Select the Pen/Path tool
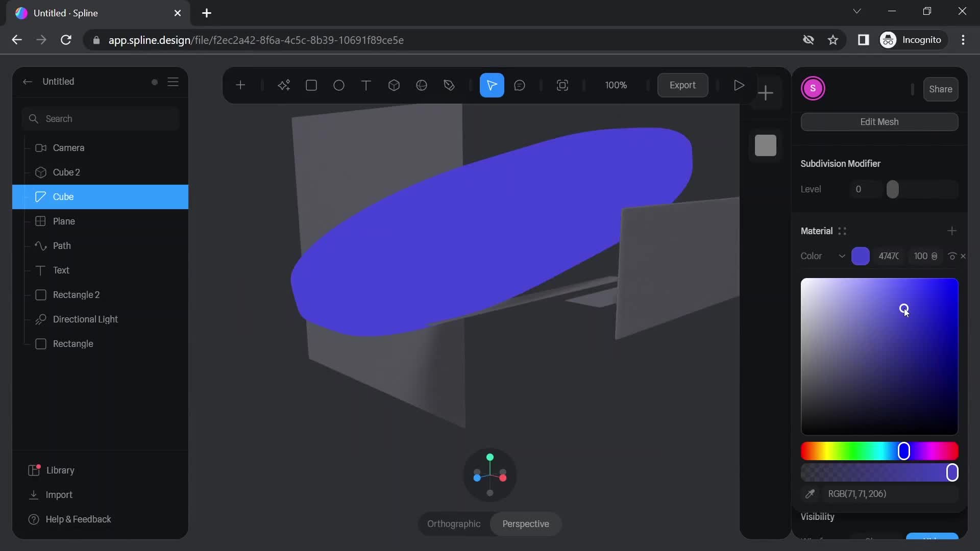 coord(450,85)
